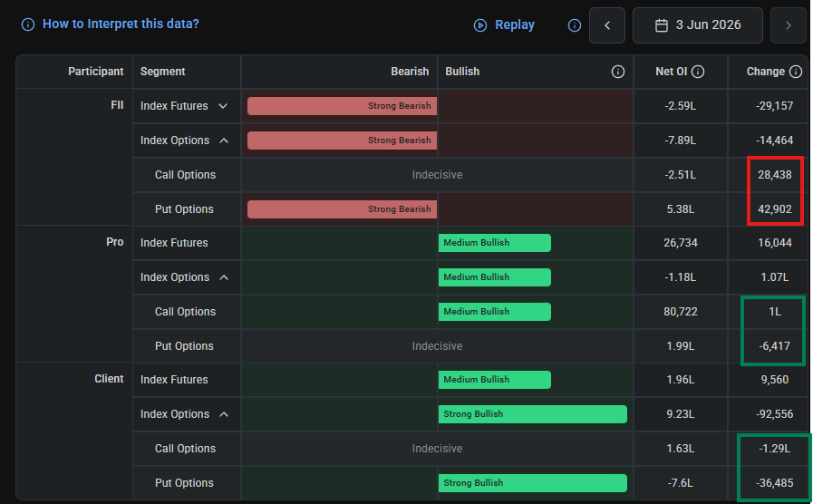
Task: Click the Change column info icon
Action: pos(796,72)
